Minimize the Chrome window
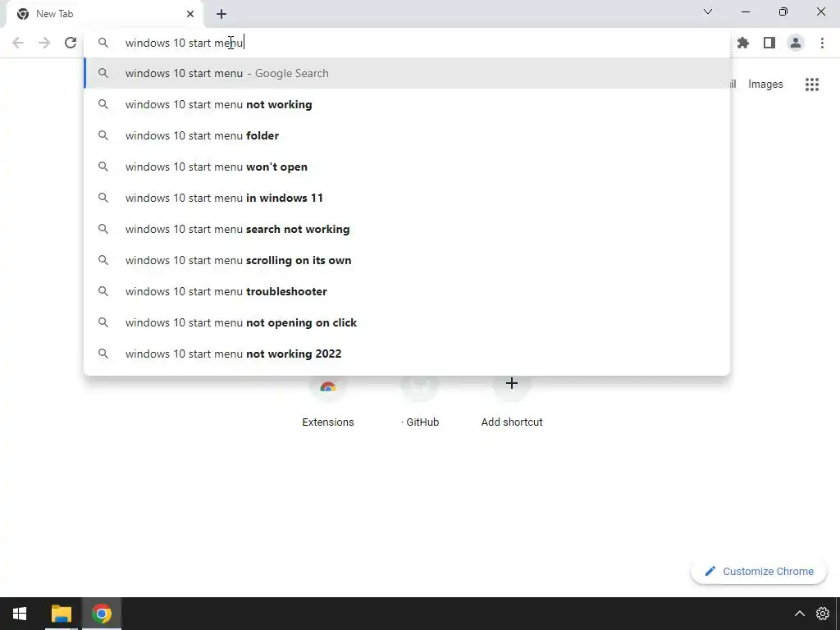 745,11
